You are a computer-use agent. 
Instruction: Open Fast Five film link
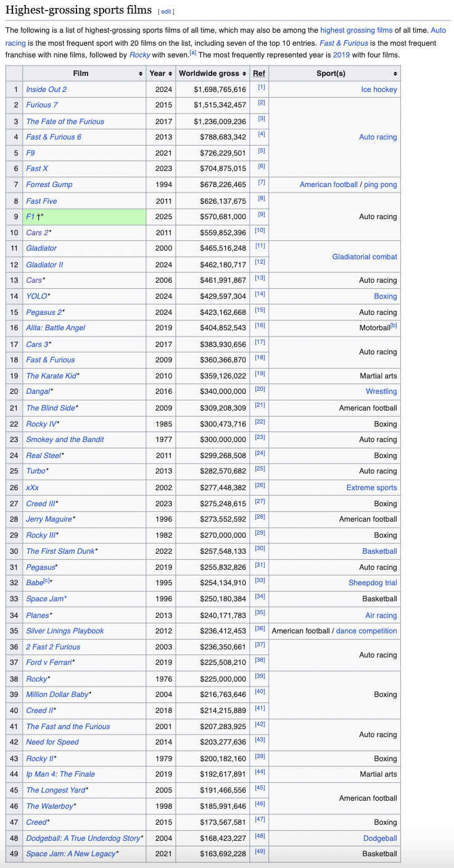41,201
